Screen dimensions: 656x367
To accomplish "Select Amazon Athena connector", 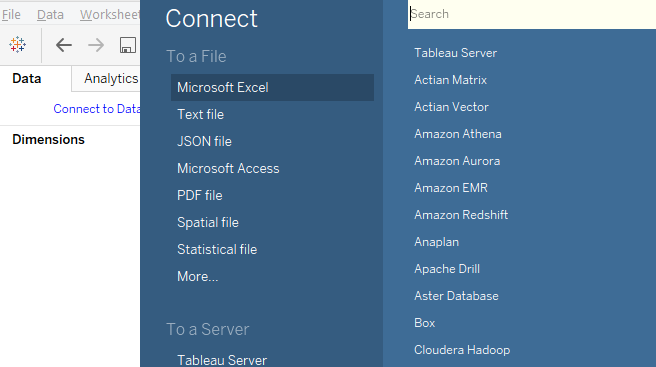I will 458,134.
